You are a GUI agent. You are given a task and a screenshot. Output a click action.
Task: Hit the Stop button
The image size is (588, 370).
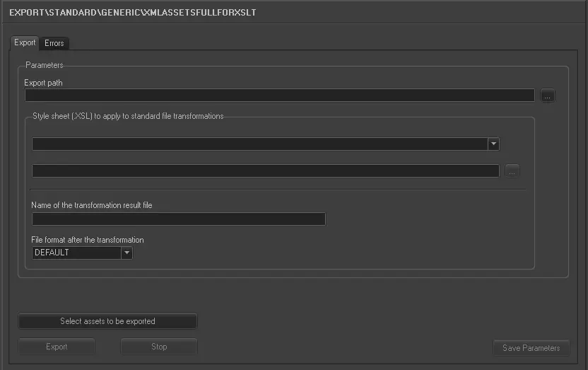tap(159, 347)
